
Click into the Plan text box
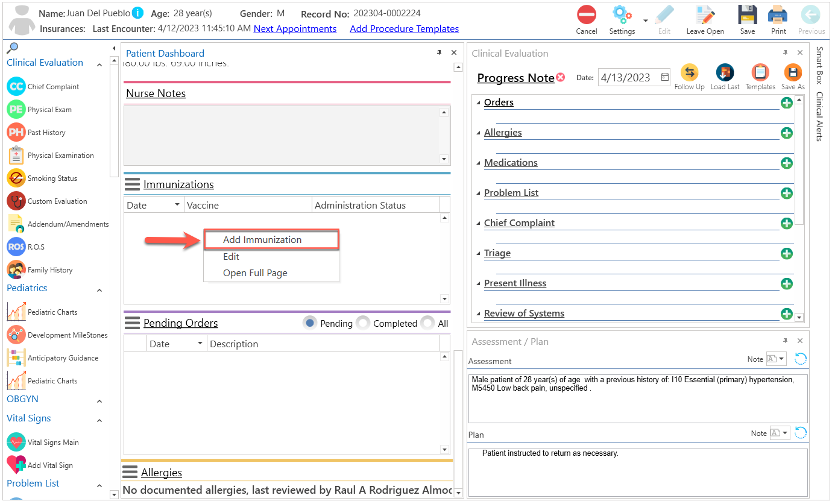tap(638, 471)
